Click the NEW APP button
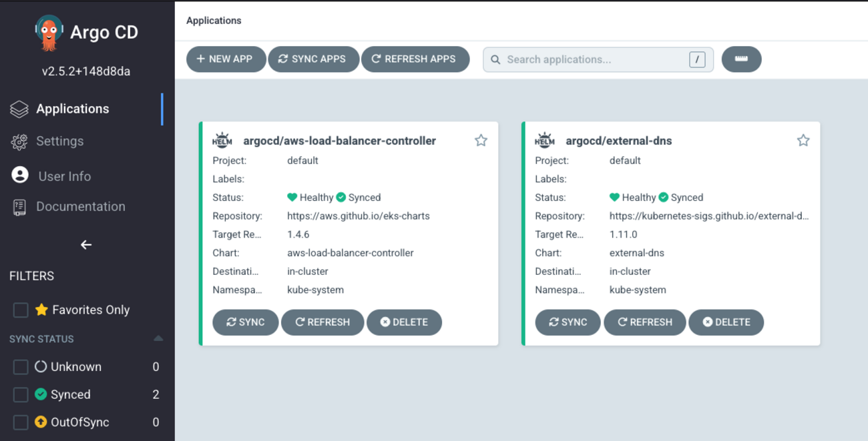 click(x=226, y=59)
